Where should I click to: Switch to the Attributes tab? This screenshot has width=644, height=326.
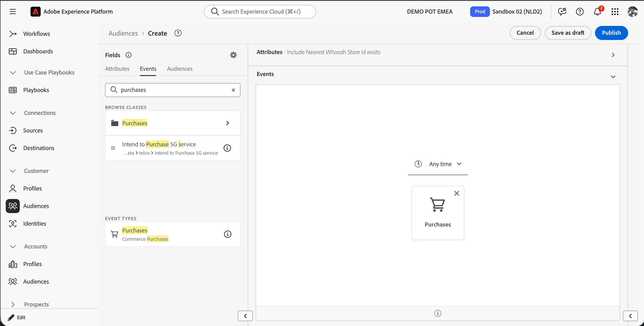(117, 69)
